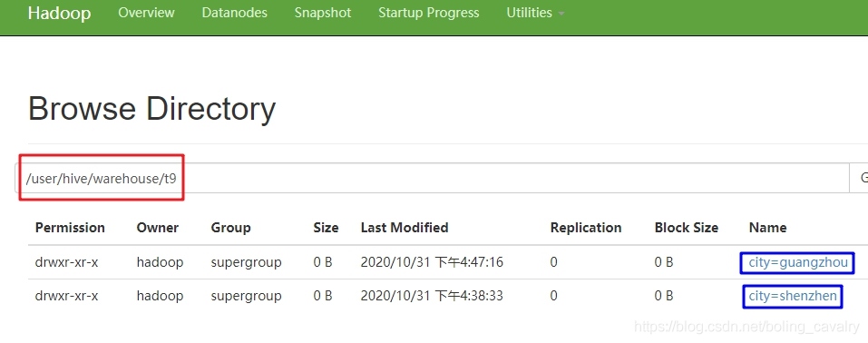Screen dimensions: 868x343
Task: Click the Replication column header
Action: (x=586, y=228)
